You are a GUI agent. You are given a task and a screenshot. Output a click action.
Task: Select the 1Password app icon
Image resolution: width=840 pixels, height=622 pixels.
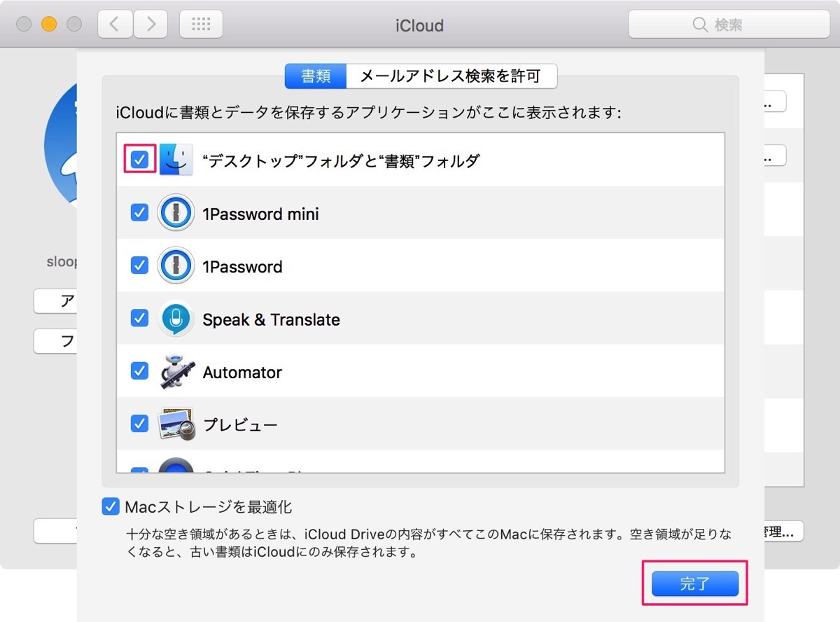176,266
